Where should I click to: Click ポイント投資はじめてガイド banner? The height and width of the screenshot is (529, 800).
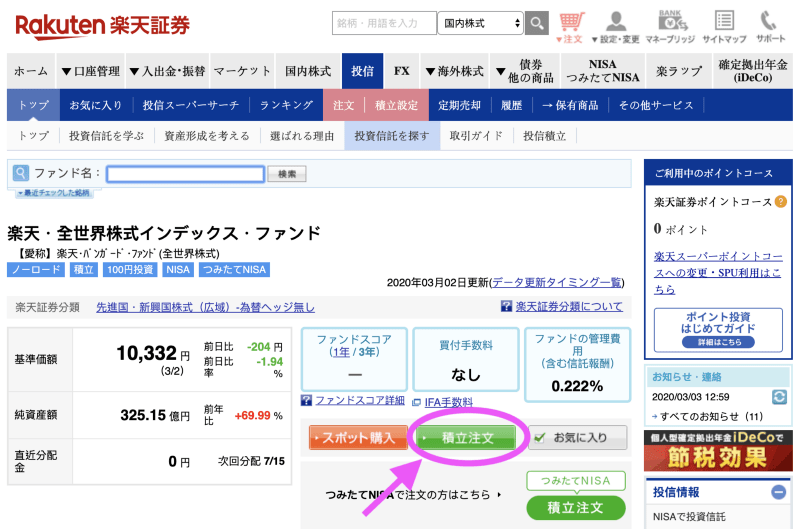click(x=718, y=330)
